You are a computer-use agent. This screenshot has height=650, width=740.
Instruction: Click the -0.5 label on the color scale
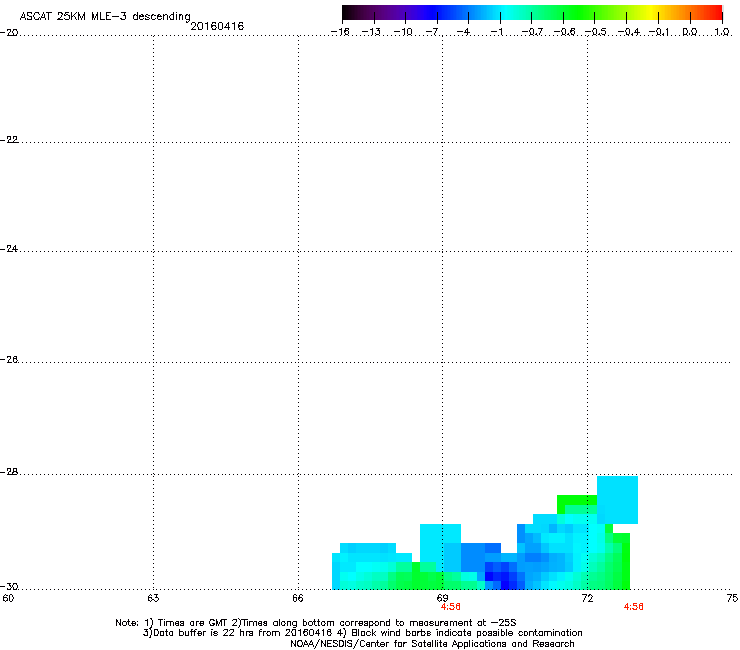(596, 32)
